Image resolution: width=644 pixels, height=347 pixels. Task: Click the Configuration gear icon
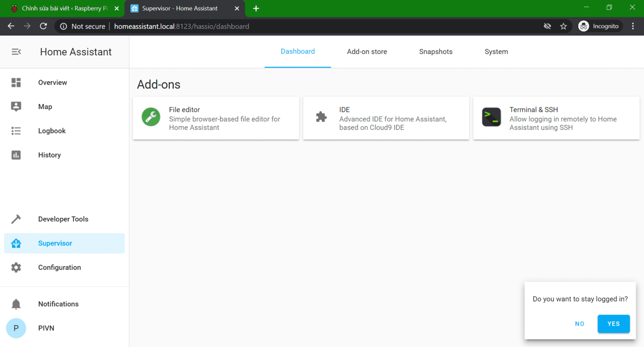click(x=16, y=267)
